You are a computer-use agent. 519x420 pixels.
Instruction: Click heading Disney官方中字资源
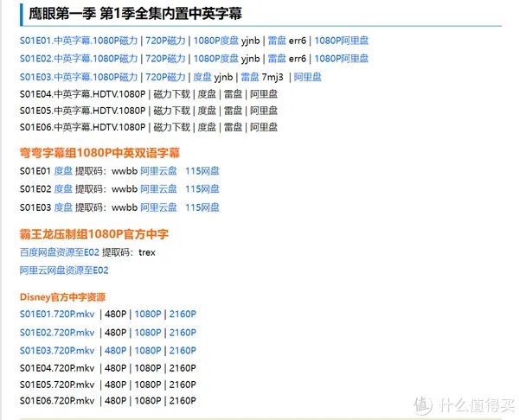click(62, 297)
